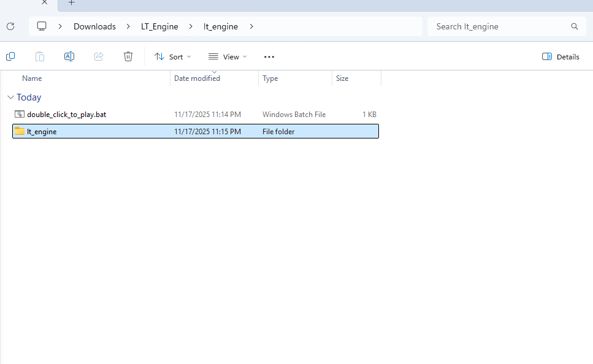The height and width of the screenshot is (364, 593).
Task: Click date 11/17/2025 11:15 PM cell
Action: pos(207,132)
